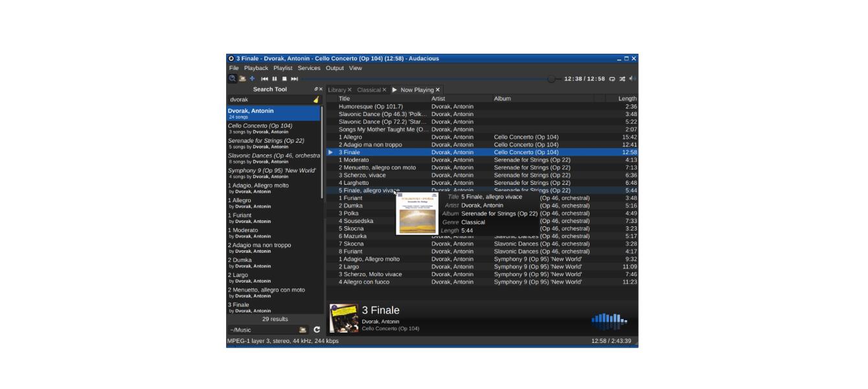Image resolution: width=868 pixels, height=389 pixels.
Task: Refresh the music library with reload icon
Action: (x=317, y=330)
